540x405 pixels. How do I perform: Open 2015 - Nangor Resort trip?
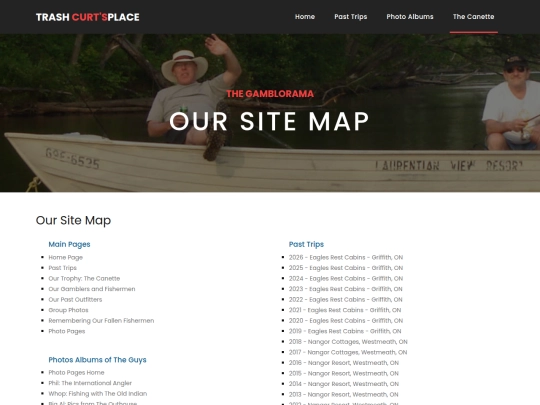(344, 373)
